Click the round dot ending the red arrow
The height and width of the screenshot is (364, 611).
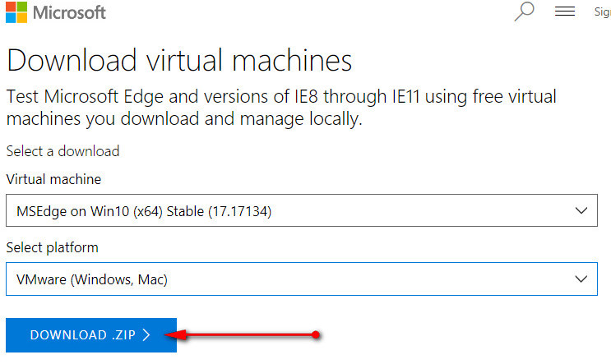(316, 334)
